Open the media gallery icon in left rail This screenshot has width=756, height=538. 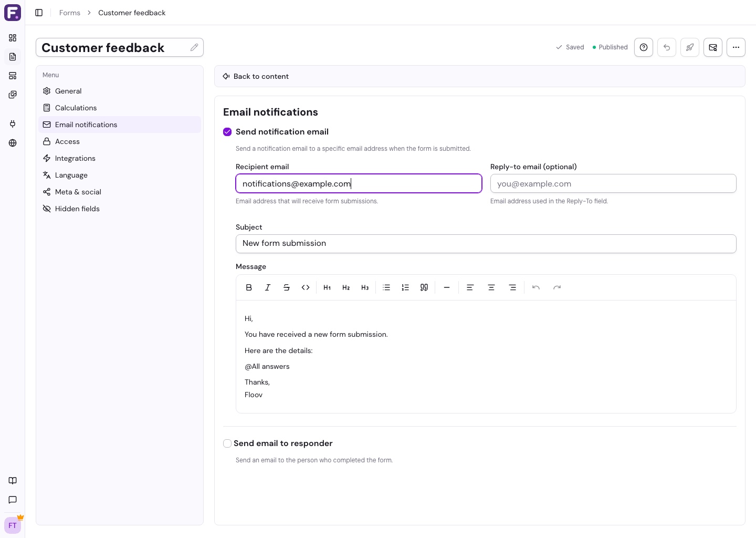[x=13, y=95]
